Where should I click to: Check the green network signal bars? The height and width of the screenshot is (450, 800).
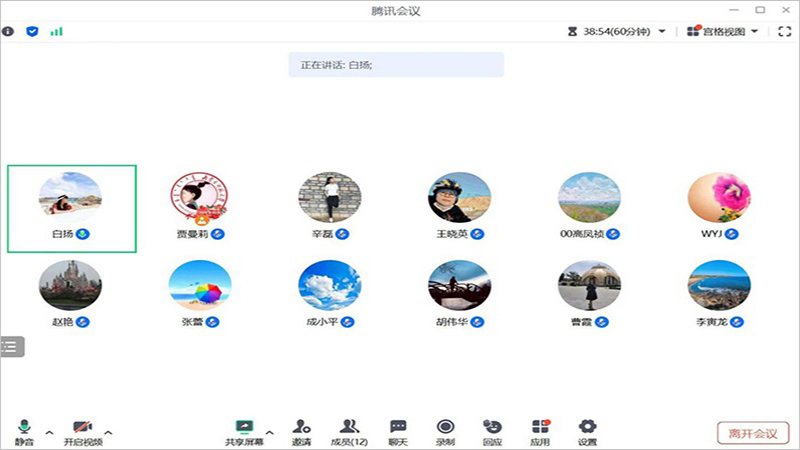[57, 31]
